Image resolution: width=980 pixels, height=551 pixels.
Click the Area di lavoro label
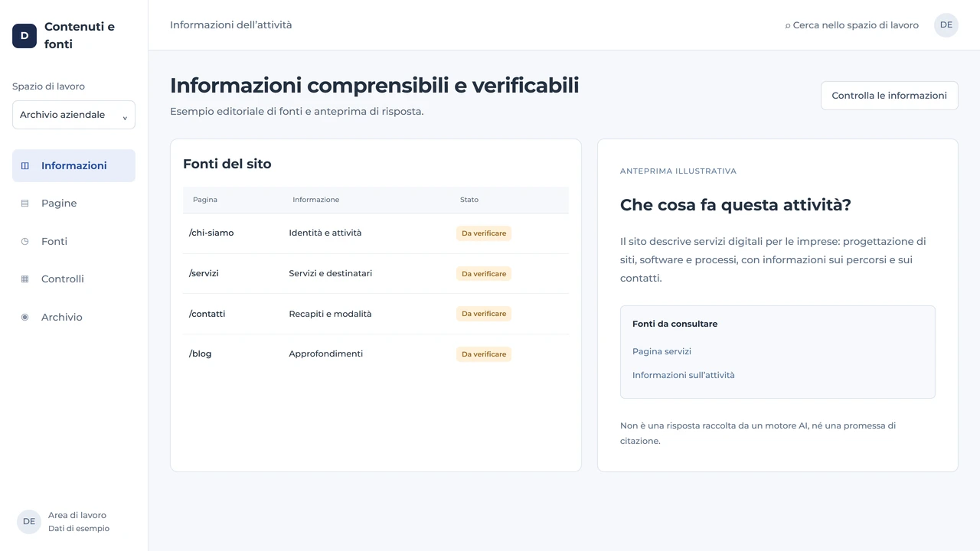(77, 516)
